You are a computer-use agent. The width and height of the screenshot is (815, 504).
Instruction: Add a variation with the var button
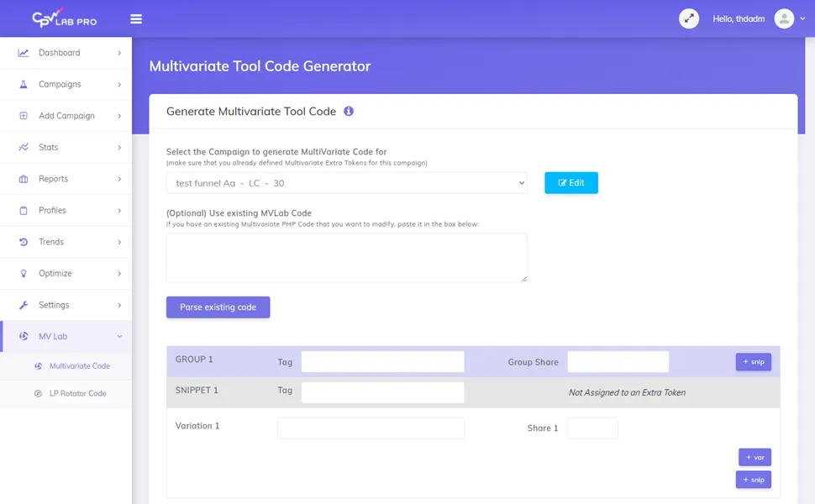(x=754, y=456)
